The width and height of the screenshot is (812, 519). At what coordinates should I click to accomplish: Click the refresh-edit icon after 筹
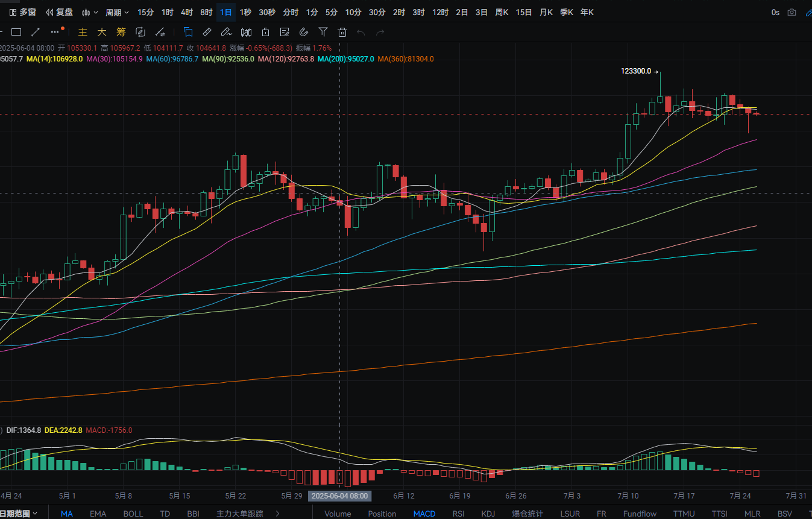tap(140, 32)
